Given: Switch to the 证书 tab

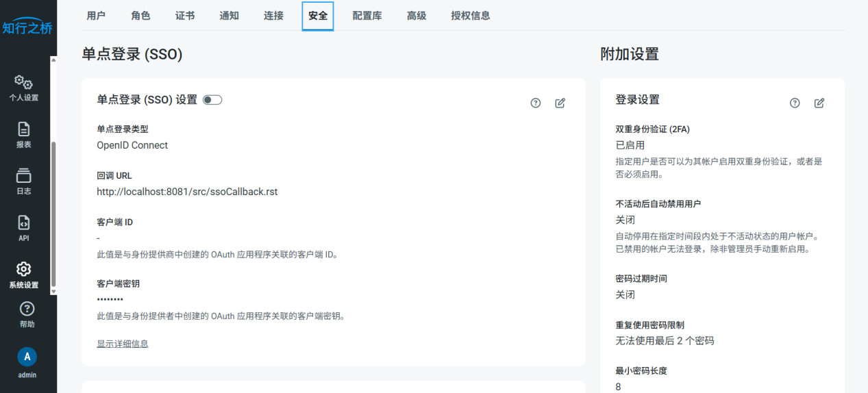Looking at the screenshot, I should tap(185, 16).
